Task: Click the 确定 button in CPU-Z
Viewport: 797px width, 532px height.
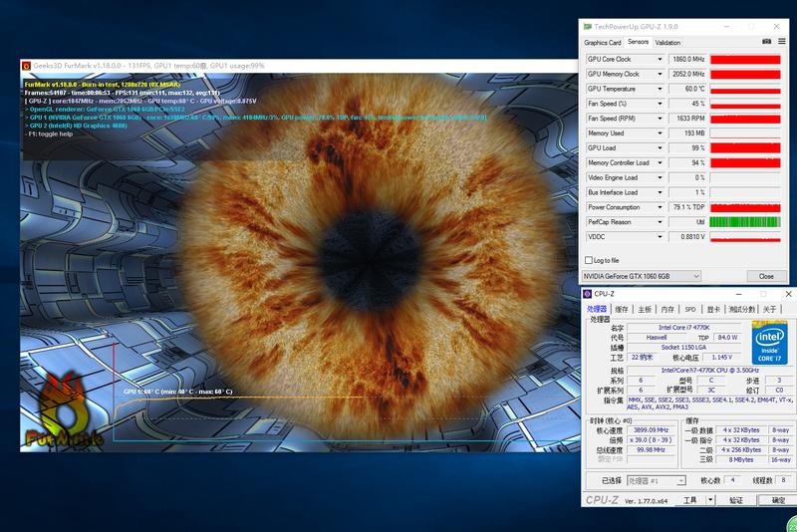Action: (778, 500)
